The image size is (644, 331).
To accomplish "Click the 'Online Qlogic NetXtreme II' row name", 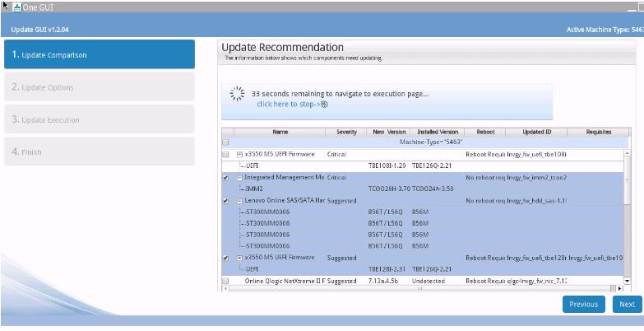I will (x=285, y=281).
